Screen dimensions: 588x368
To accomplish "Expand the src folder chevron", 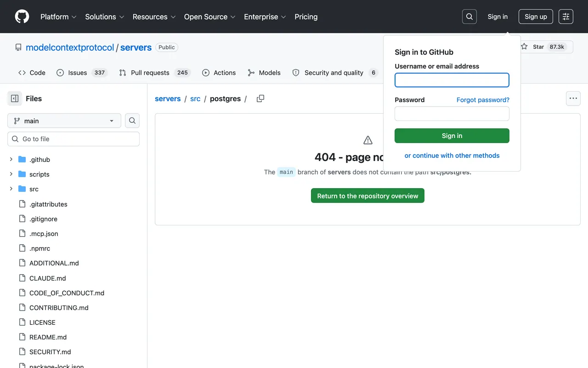I will pyautogui.click(x=11, y=189).
